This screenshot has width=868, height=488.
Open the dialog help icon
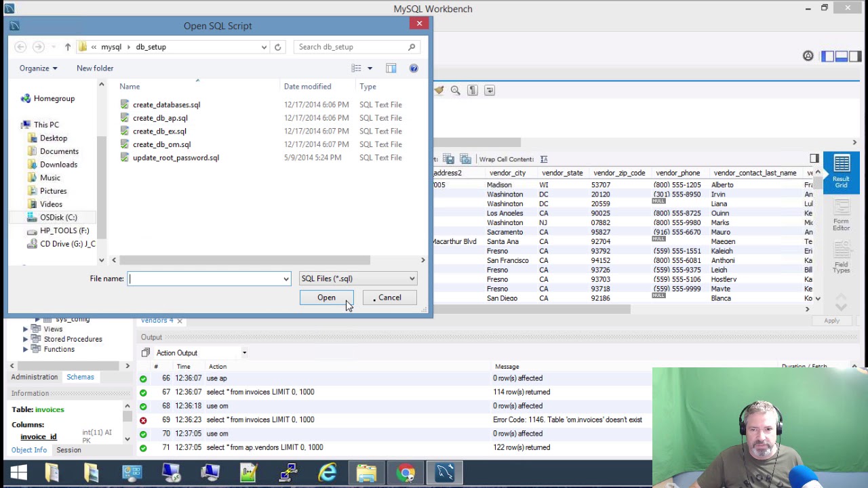(x=414, y=68)
